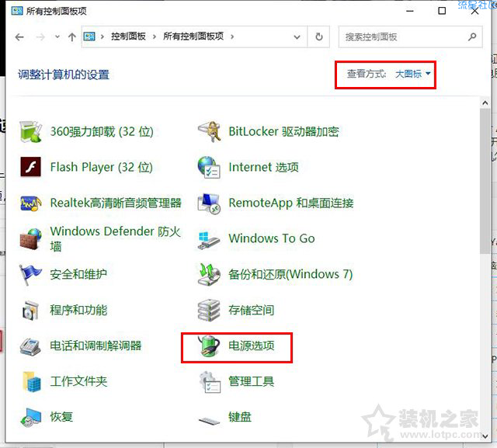
Task: Go up one level arrow
Action: (72, 37)
